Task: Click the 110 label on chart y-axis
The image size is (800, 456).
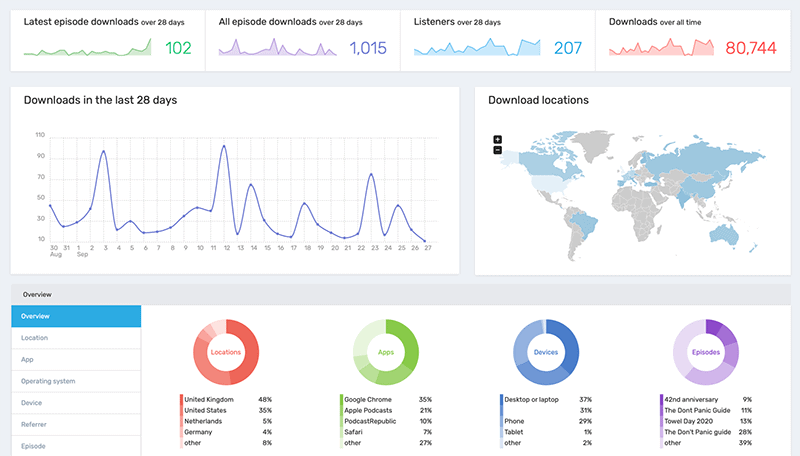Action: [x=40, y=135]
